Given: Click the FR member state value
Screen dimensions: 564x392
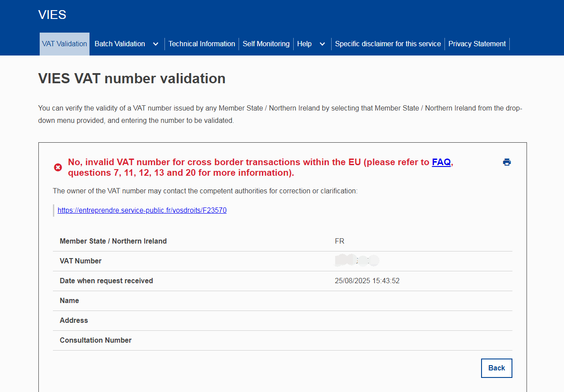Looking at the screenshot, I should tap(340, 241).
